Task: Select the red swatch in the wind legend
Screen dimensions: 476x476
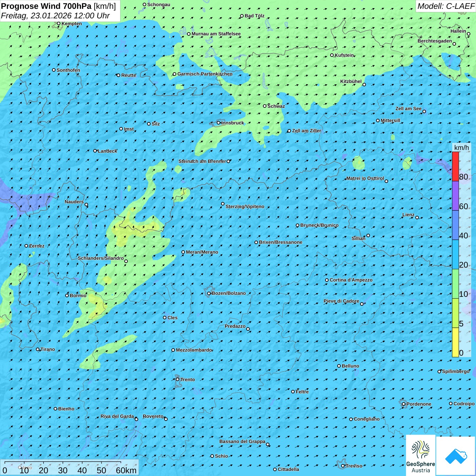Action: [455, 166]
